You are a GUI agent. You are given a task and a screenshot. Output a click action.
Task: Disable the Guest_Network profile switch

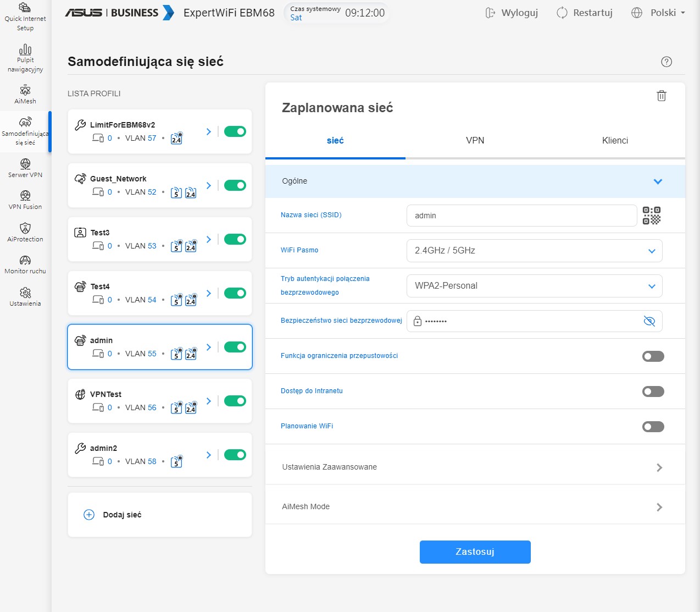235,185
